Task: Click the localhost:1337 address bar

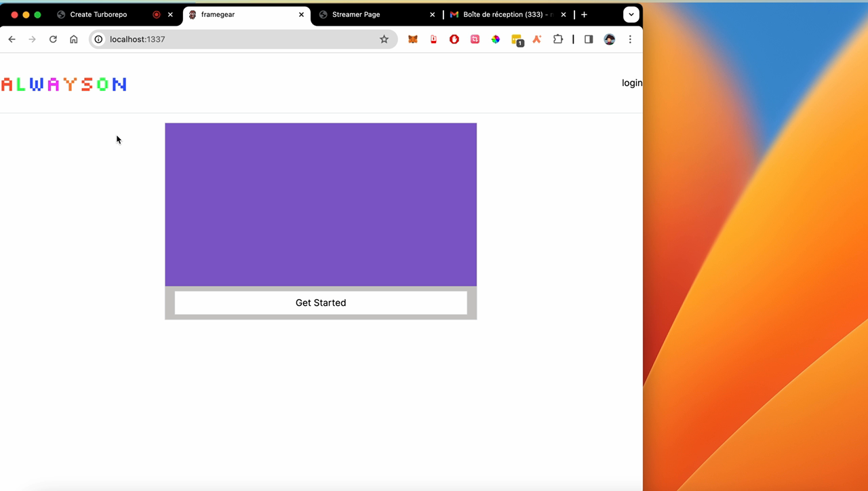Action: [243, 39]
